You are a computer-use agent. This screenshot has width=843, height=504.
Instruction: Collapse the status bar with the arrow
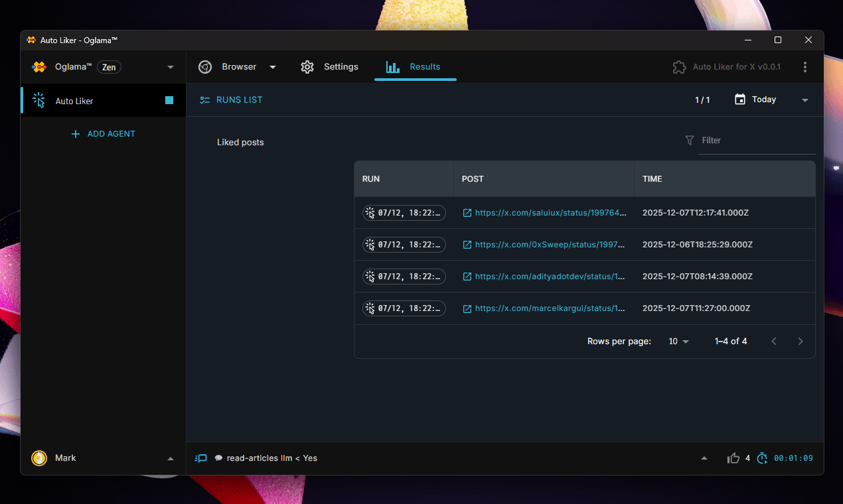(704, 458)
